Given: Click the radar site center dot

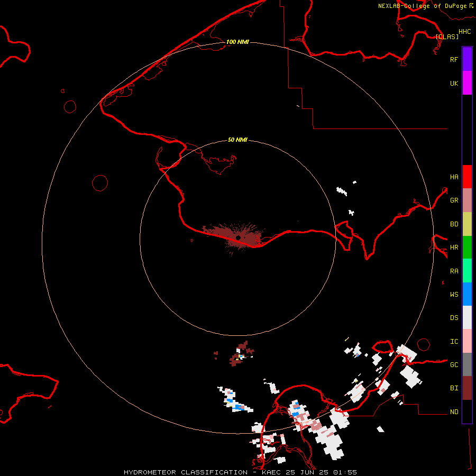Looking at the screenshot, I should pyautogui.click(x=239, y=237).
